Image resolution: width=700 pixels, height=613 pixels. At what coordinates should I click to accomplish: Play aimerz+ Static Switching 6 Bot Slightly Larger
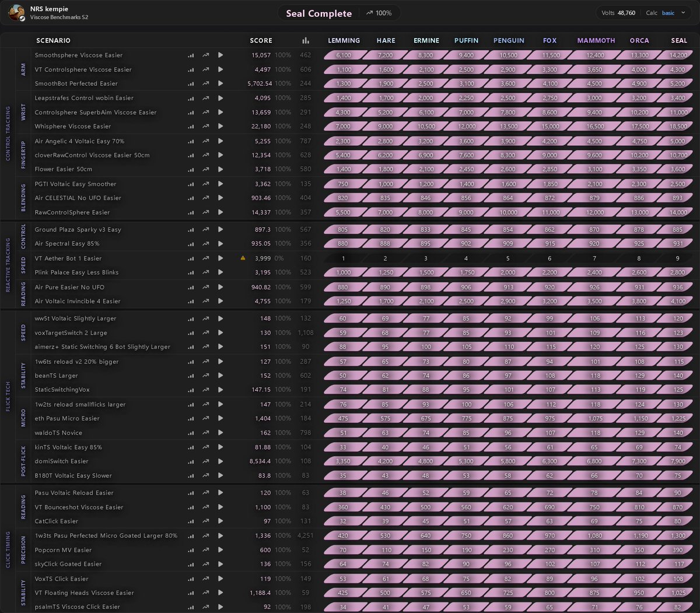(x=220, y=347)
